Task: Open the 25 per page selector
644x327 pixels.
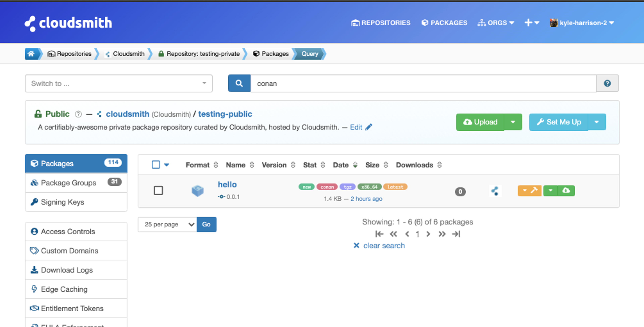Action: pyautogui.click(x=167, y=224)
